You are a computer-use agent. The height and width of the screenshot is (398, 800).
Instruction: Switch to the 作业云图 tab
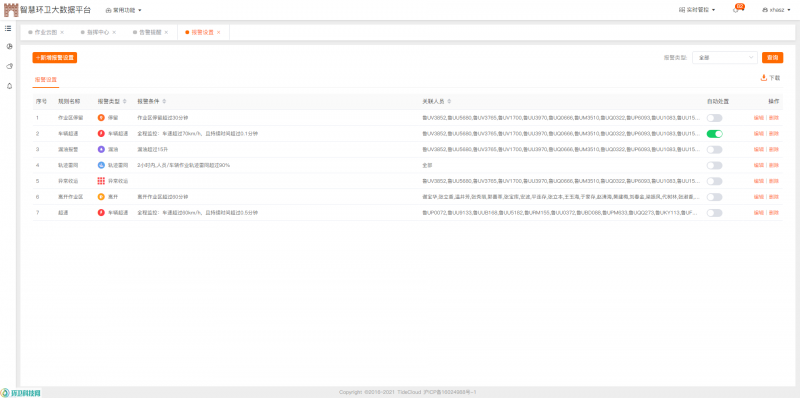pos(46,32)
